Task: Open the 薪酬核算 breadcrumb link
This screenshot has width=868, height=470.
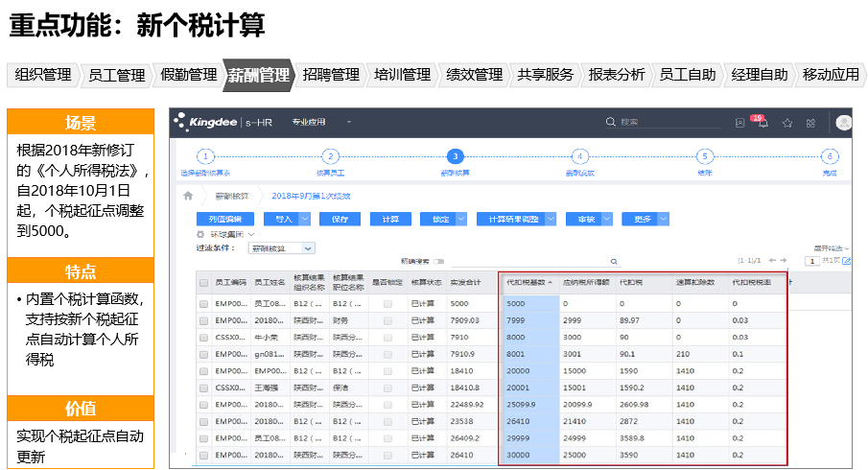Action: click(x=231, y=196)
